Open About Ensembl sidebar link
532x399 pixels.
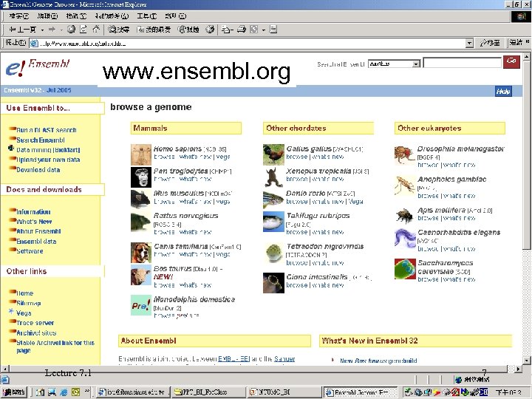pos(38,231)
